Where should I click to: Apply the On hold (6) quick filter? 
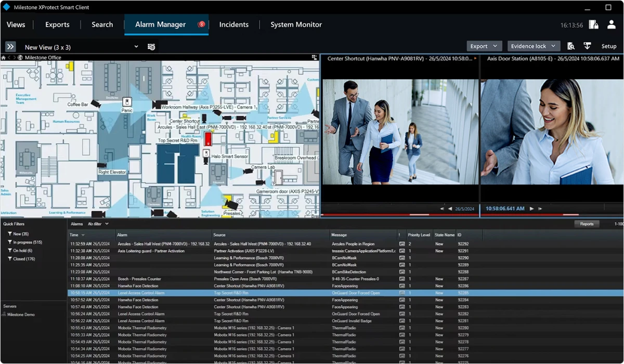pos(20,251)
